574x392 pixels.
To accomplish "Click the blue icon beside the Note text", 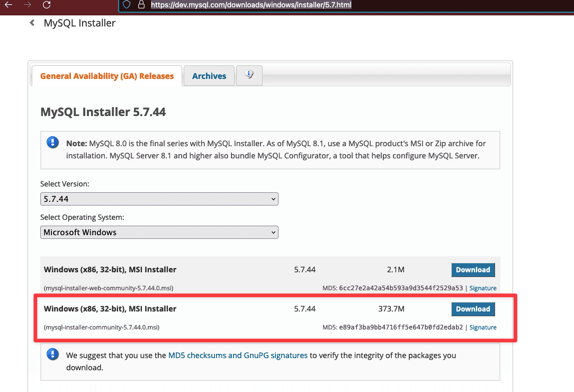I will point(53,142).
